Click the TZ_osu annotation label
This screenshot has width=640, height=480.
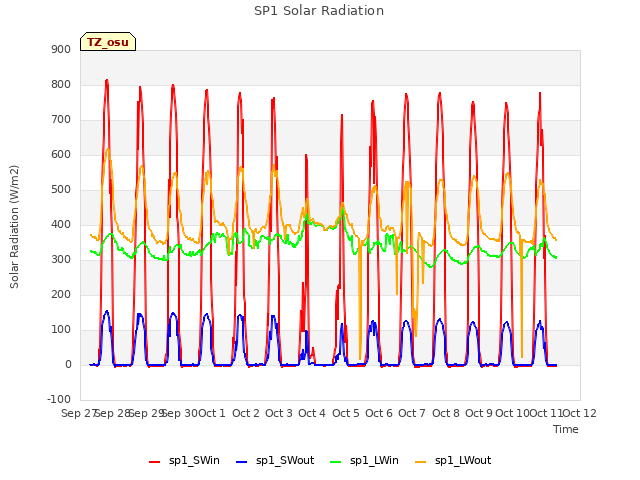108,42
